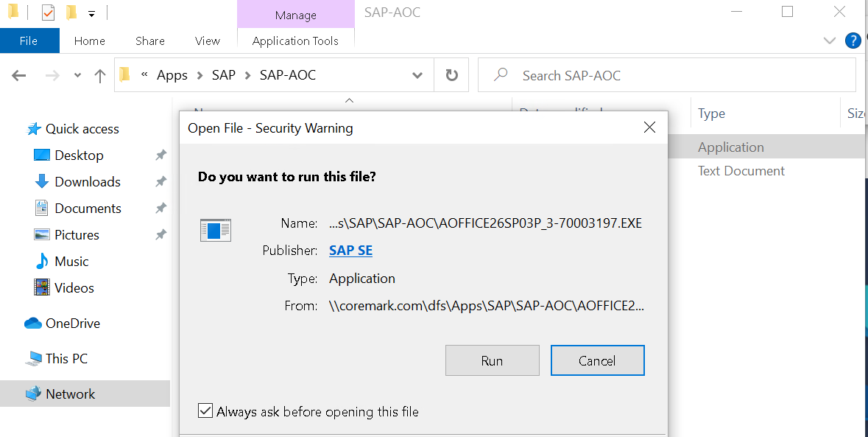Screen dimensions: 868x437
Task: Open the File menu tab
Action: coord(29,41)
